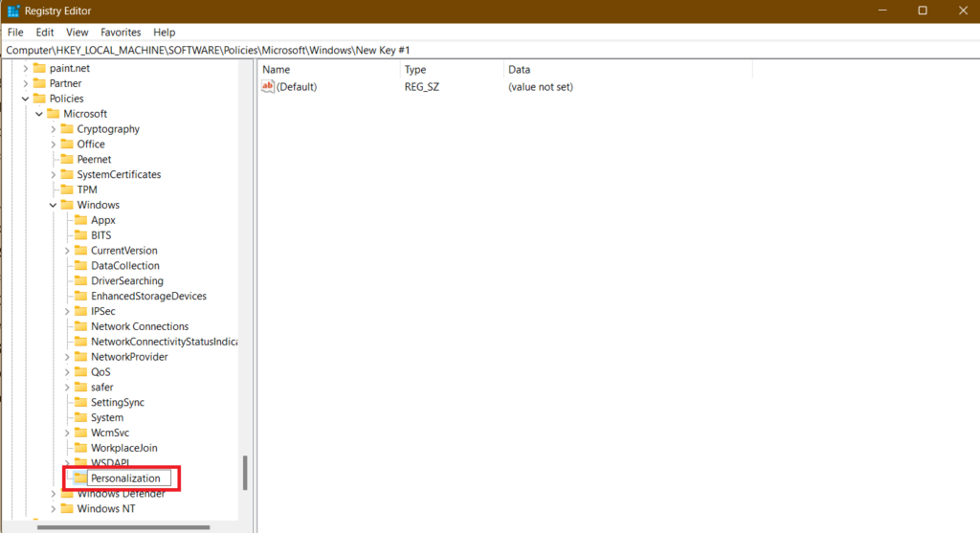Open the File menu
Screen dimensions: 980x533
(x=15, y=33)
